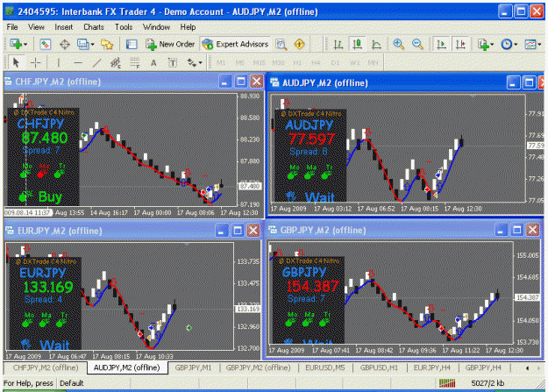The width and height of the screenshot is (548, 392).
Task: Click the 5027/2 kb status entry
Action: click(488, 383)
